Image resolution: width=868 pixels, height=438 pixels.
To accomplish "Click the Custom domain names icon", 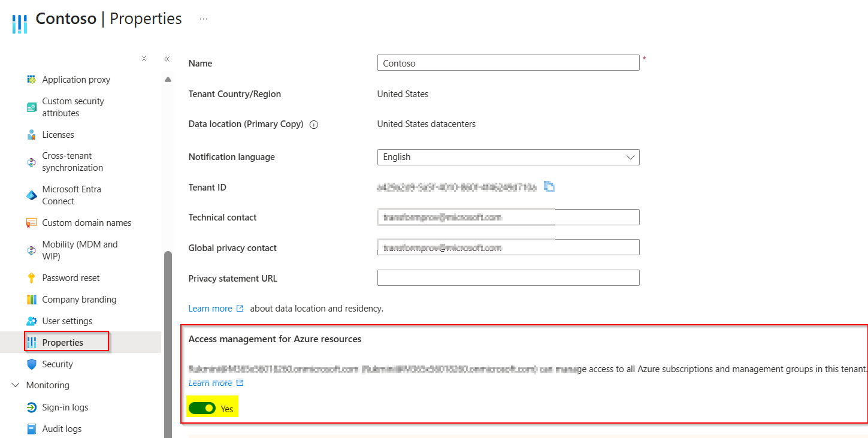I will pos(32,223).
